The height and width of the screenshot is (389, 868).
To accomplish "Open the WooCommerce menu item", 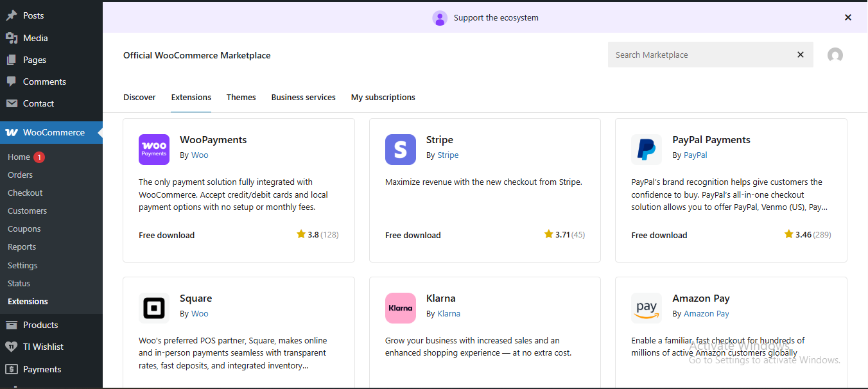I will [x=51, y=132].
